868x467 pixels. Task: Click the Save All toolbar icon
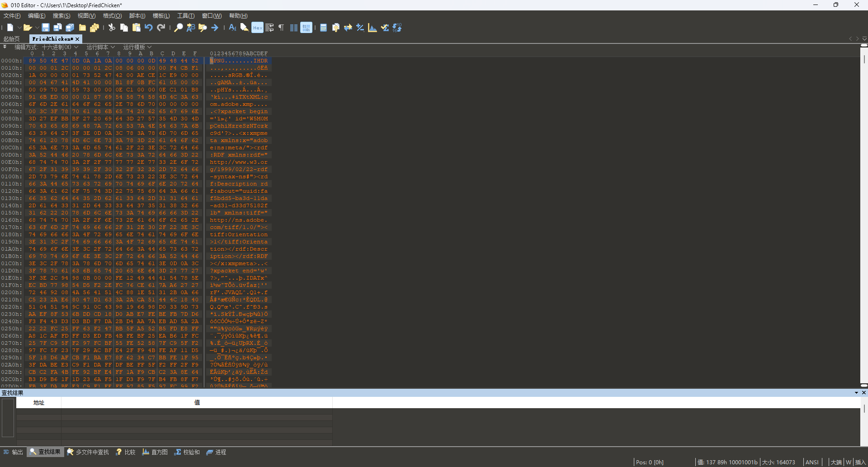click(x=70, y=28)
